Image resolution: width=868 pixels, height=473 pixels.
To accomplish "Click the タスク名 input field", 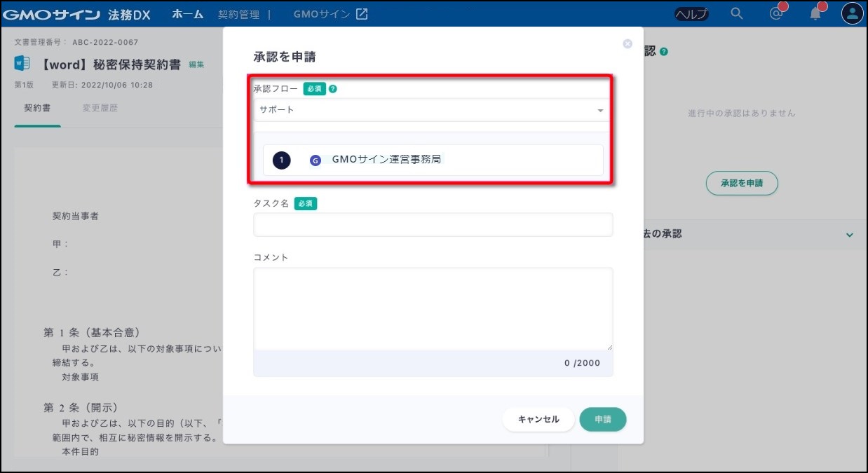I will pos(433,225).
